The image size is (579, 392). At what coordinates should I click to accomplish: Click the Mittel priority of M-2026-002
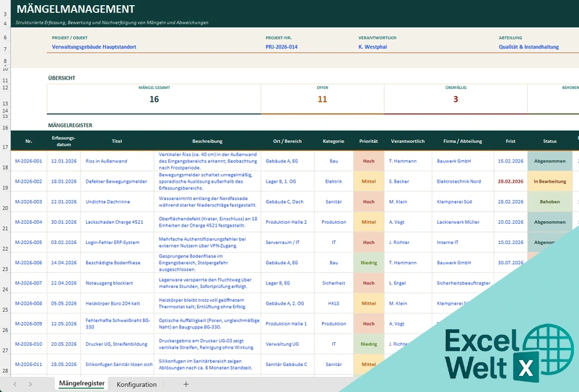click(368, 181)
